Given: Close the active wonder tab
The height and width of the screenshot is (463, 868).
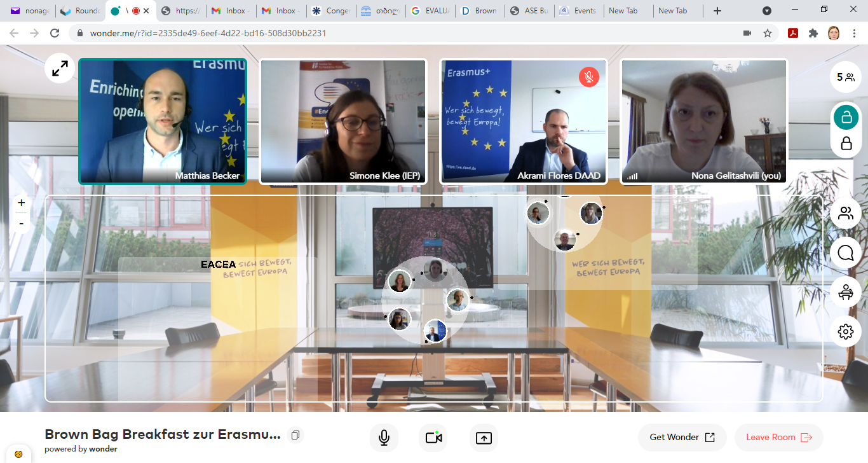Looking at the screenshot, I should 147,11.
